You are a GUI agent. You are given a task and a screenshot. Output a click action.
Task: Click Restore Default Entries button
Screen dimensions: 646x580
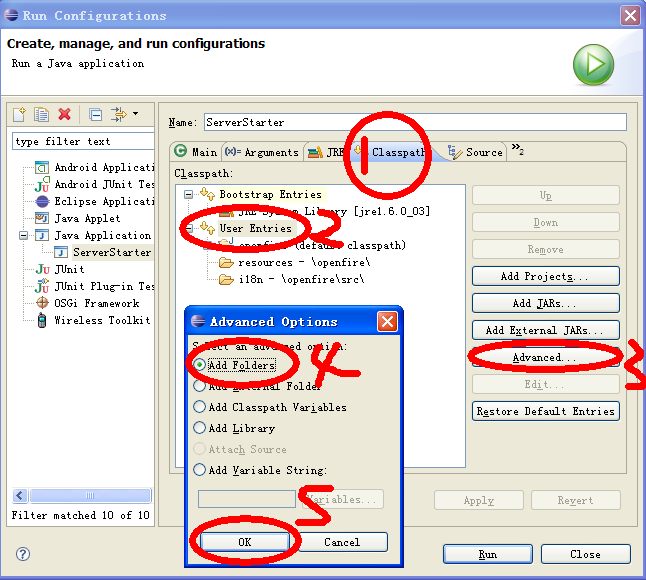[x=545, y=411]
